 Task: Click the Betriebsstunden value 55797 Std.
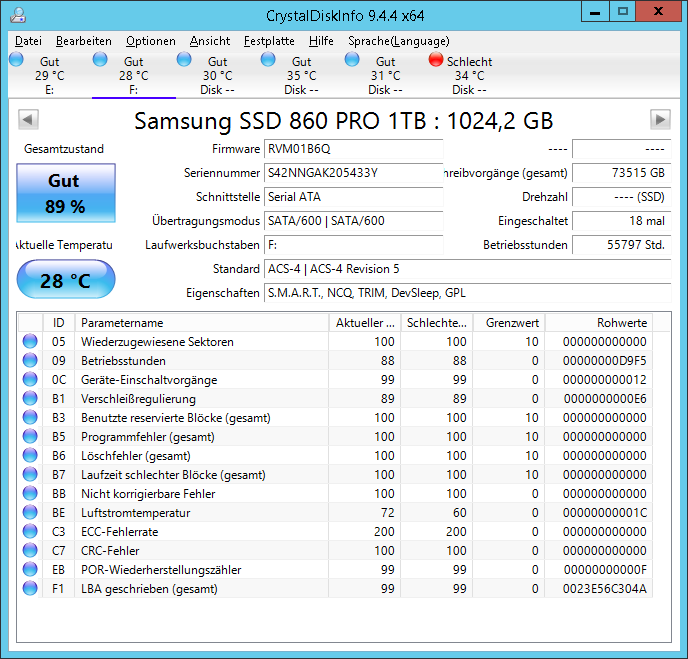(x=622, y=245)
